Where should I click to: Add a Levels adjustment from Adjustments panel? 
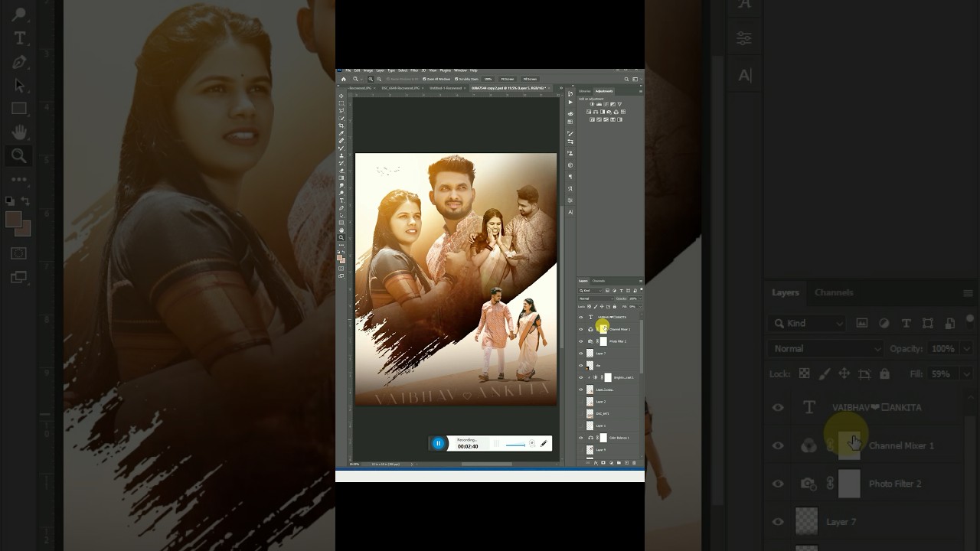click(x=599, y=104)
